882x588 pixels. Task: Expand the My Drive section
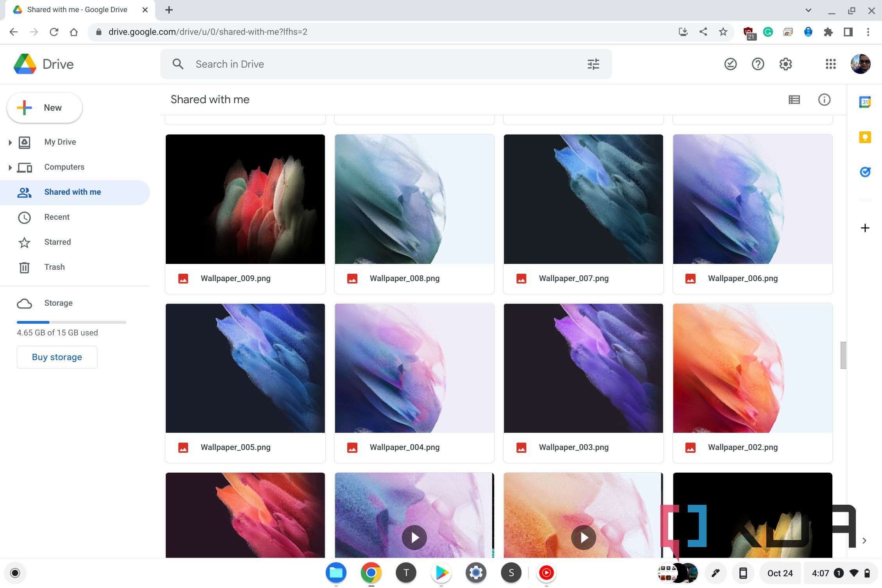[10, 142]
